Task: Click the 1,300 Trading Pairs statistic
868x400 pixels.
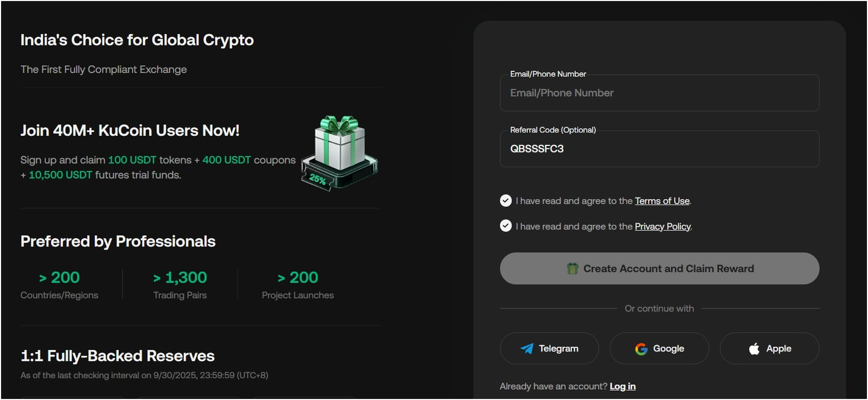Action: tap(180, 285)
